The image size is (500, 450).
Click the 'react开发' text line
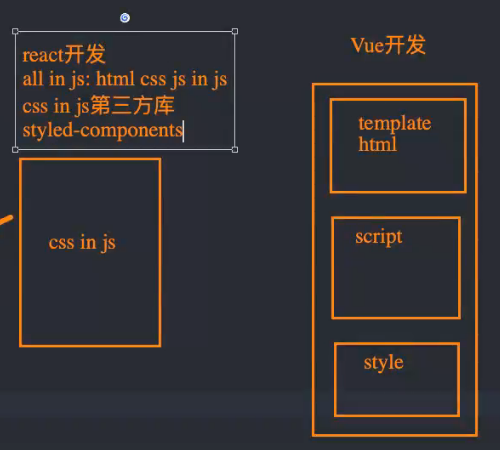64,54
